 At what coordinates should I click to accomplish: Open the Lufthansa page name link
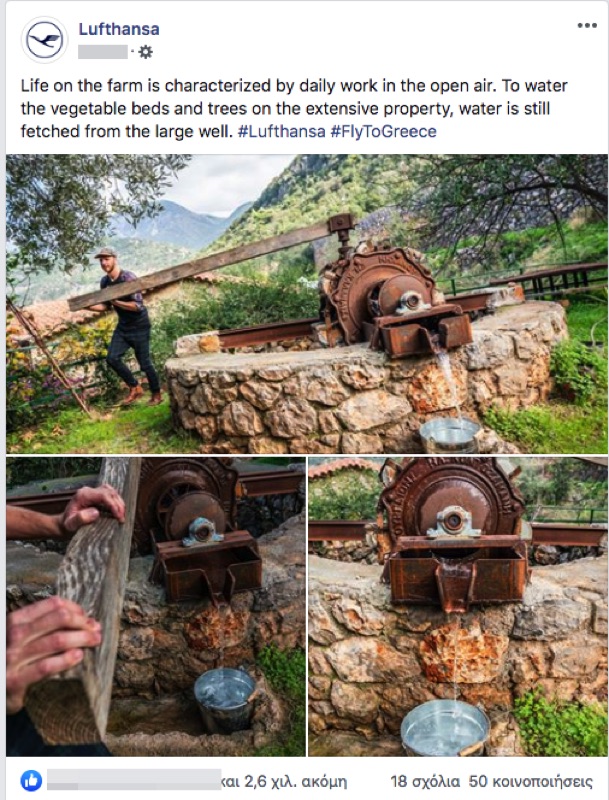119,29
